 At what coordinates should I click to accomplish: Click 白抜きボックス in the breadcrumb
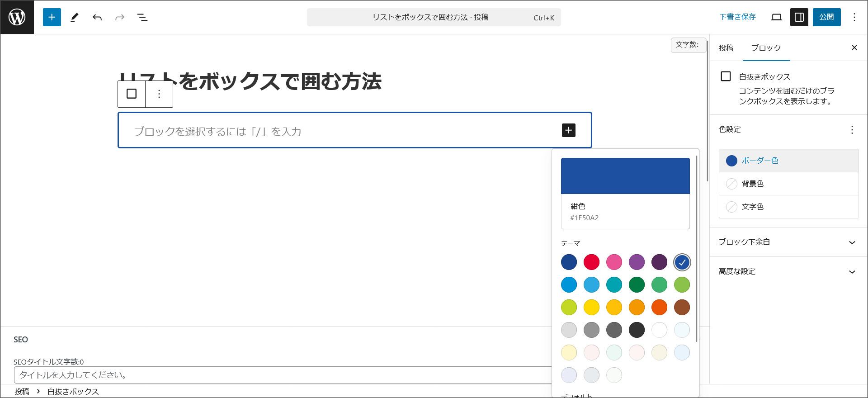click(x=73, y=392)
